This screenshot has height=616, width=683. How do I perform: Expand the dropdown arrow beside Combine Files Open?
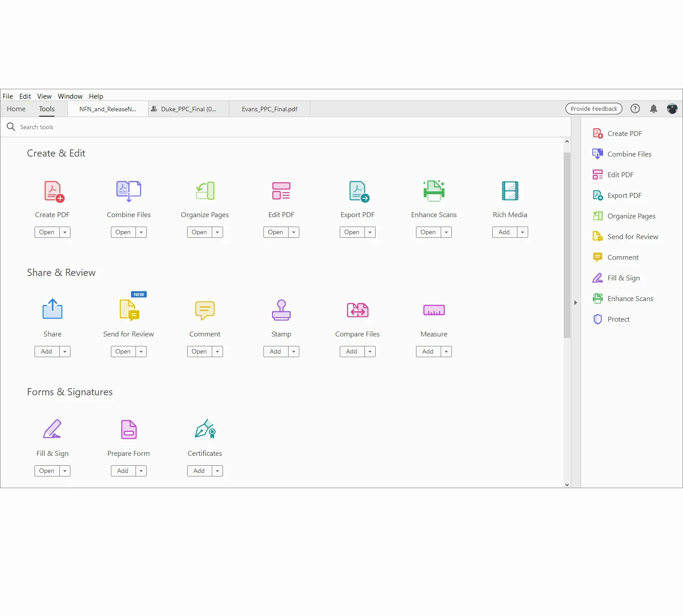(141, 232)
